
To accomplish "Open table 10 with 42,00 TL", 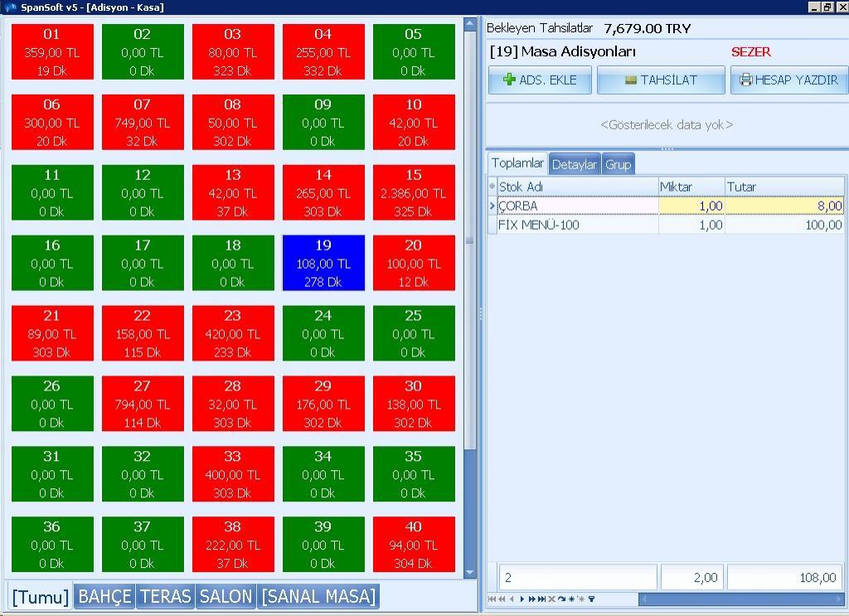I will click(x=414, y=123).
